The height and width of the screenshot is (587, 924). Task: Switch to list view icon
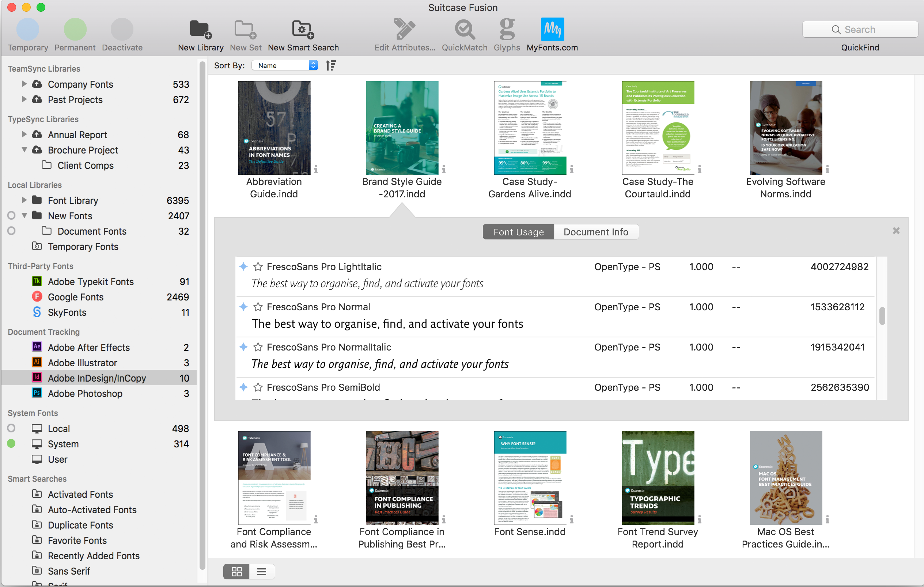(262, 572)
